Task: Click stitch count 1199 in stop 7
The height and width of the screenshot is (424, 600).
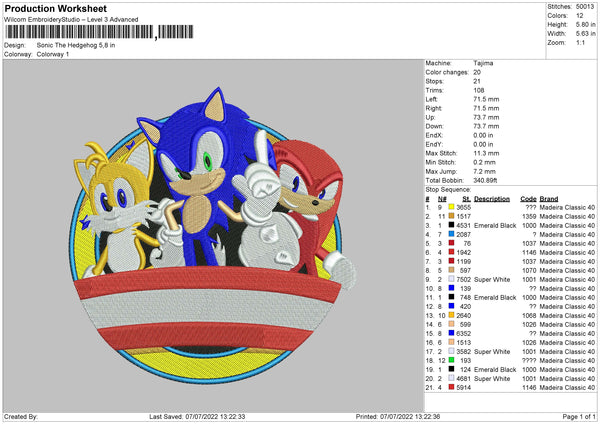Action: coord(464,261)
